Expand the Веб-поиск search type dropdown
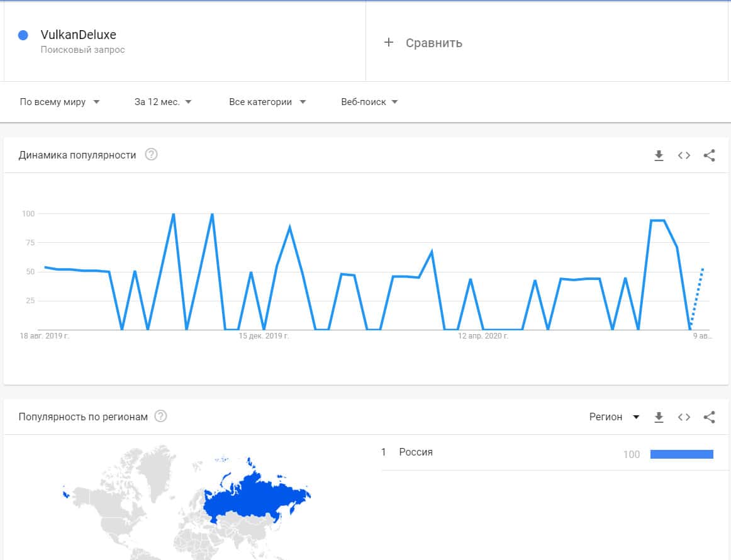Image resolution: width=731 pixels, height=560 pixels. pos(369,102)
